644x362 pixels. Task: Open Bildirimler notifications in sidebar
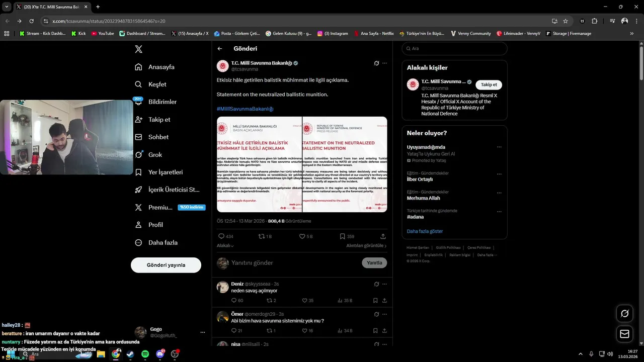tap(155, 102)
